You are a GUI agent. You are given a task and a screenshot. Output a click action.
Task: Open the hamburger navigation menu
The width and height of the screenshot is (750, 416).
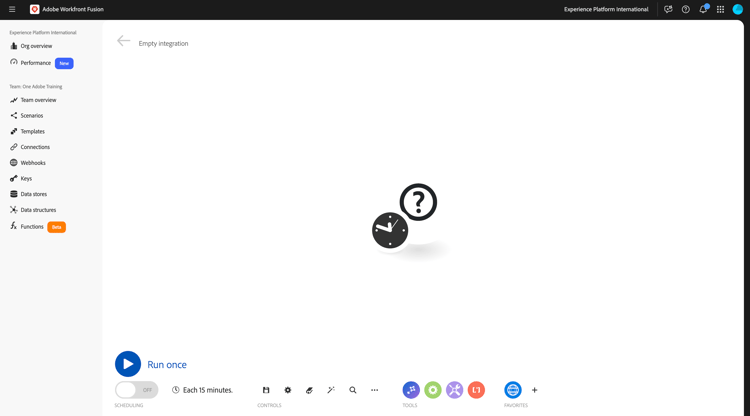[x=12, y=9]
